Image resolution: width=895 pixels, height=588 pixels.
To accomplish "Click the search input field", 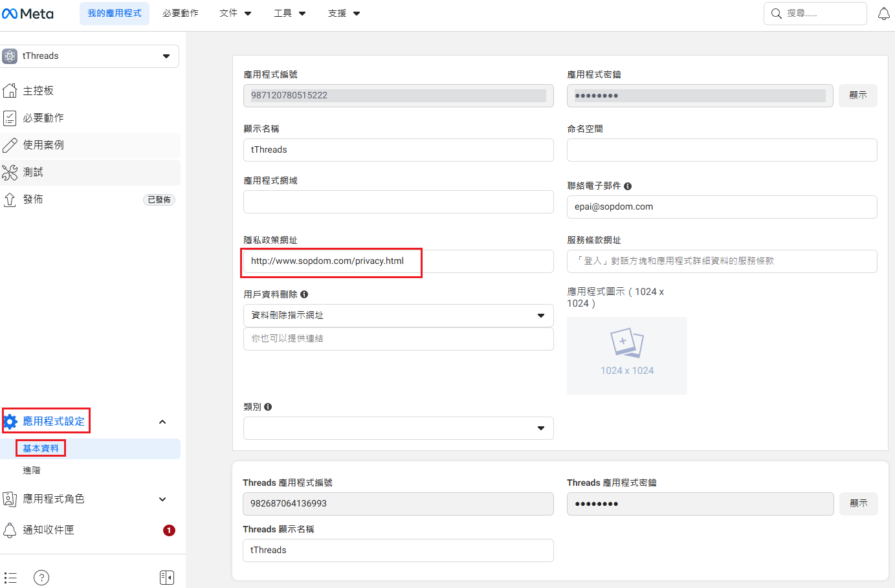I will (815, 14).
